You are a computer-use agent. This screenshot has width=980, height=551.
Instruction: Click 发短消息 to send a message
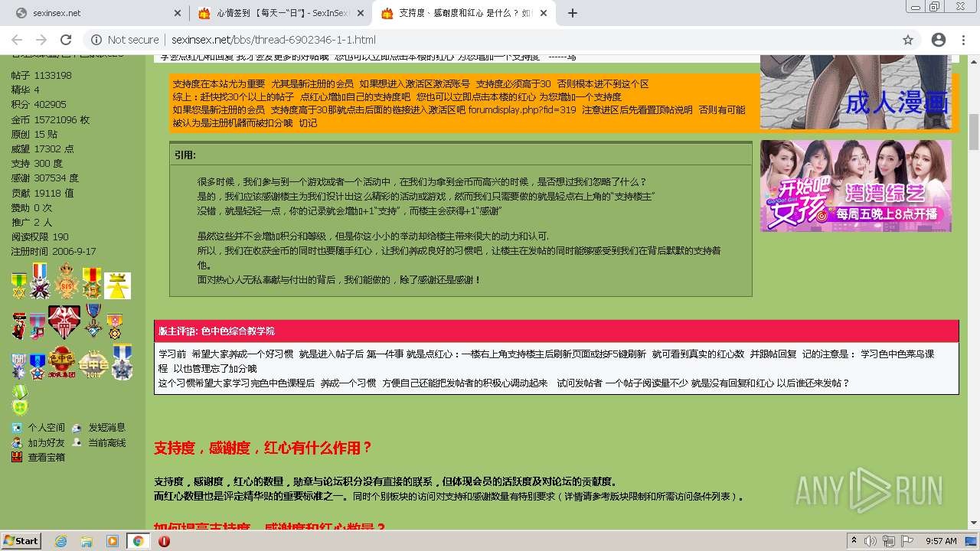click(x=106, y=428)
